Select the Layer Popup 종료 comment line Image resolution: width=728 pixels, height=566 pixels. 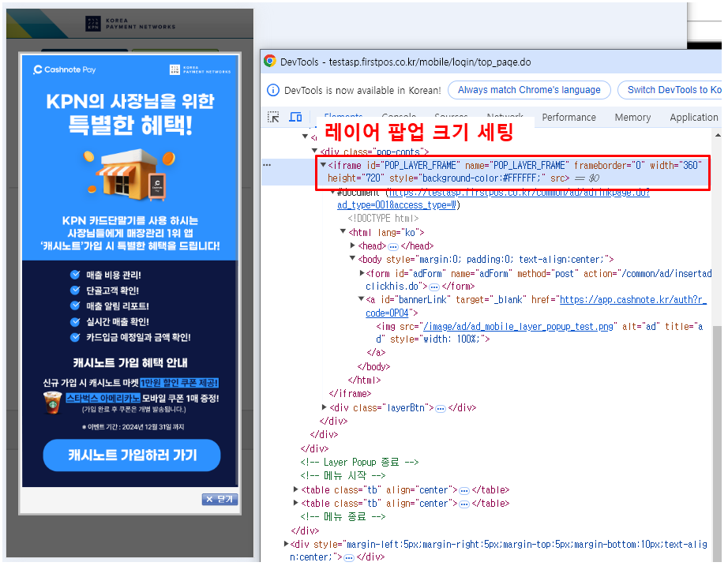(359, 463)
